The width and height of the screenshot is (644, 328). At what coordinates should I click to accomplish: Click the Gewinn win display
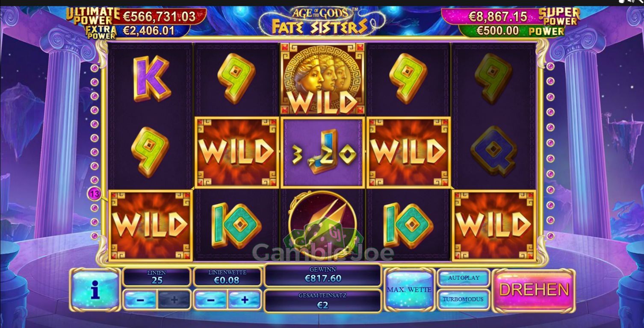(x=323, y=275)
